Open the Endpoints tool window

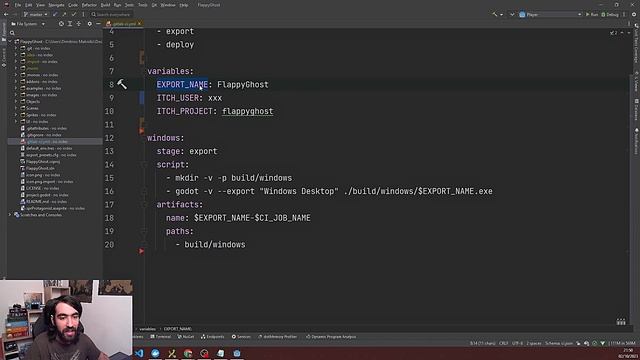(212, 337)
